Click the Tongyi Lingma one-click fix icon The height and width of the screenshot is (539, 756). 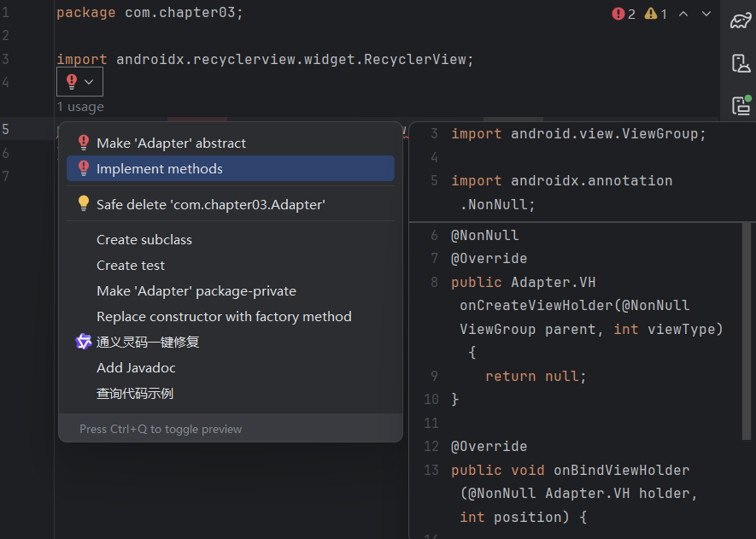pos(84,342)
